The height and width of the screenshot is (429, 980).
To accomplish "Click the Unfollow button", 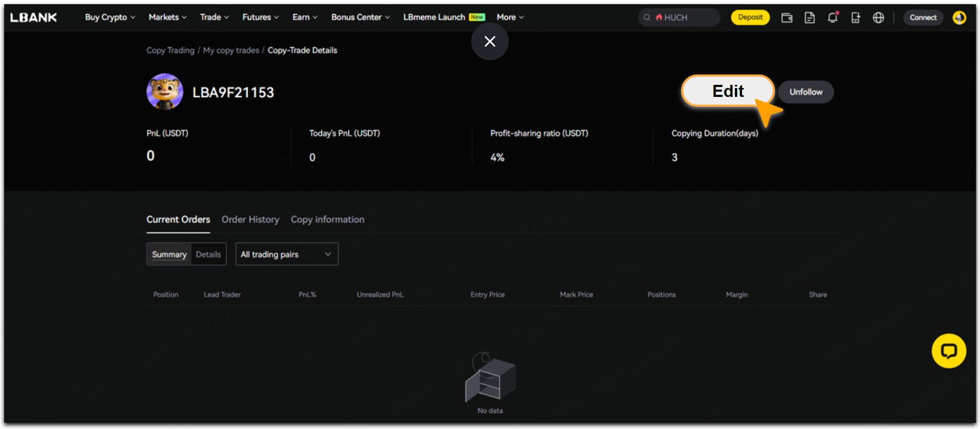I will click(x=806, y=92).
